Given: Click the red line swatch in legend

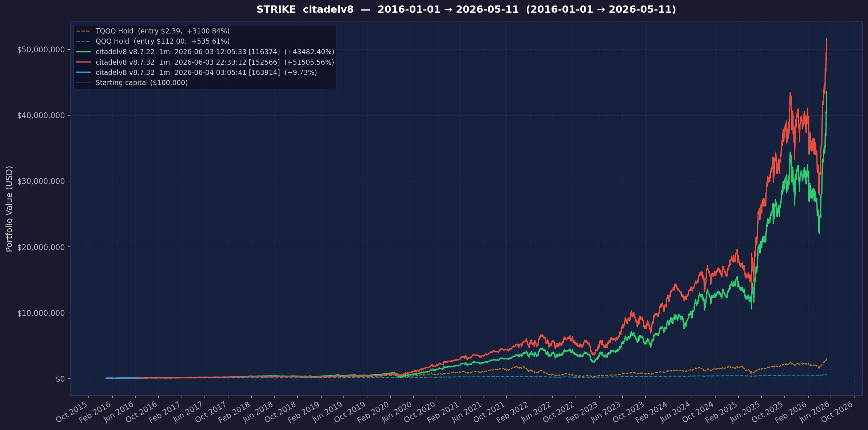Looking at the screenshot, I should (x=83, y=62).
